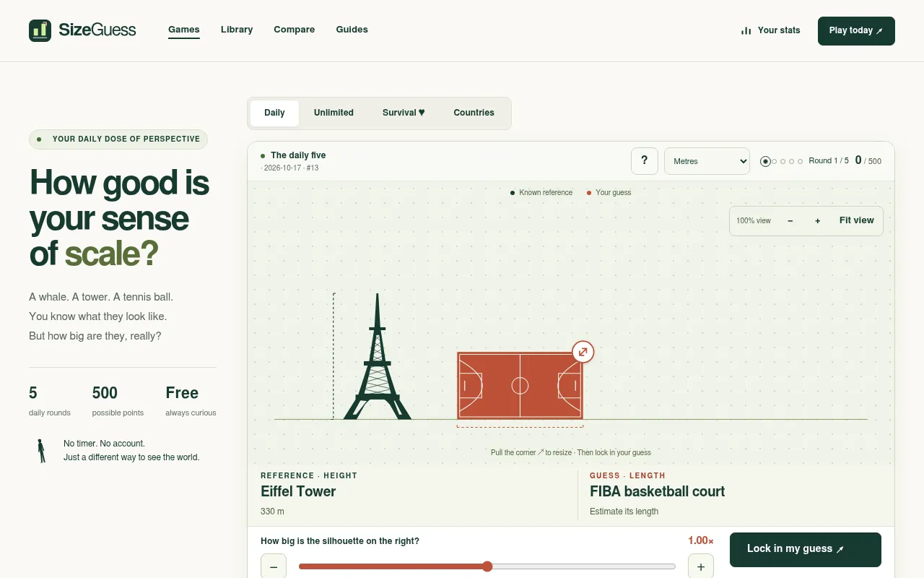Viewport: 924px width, 578px height.
Task: Click the 500 possible points stat
Action: tap(118, 401)
